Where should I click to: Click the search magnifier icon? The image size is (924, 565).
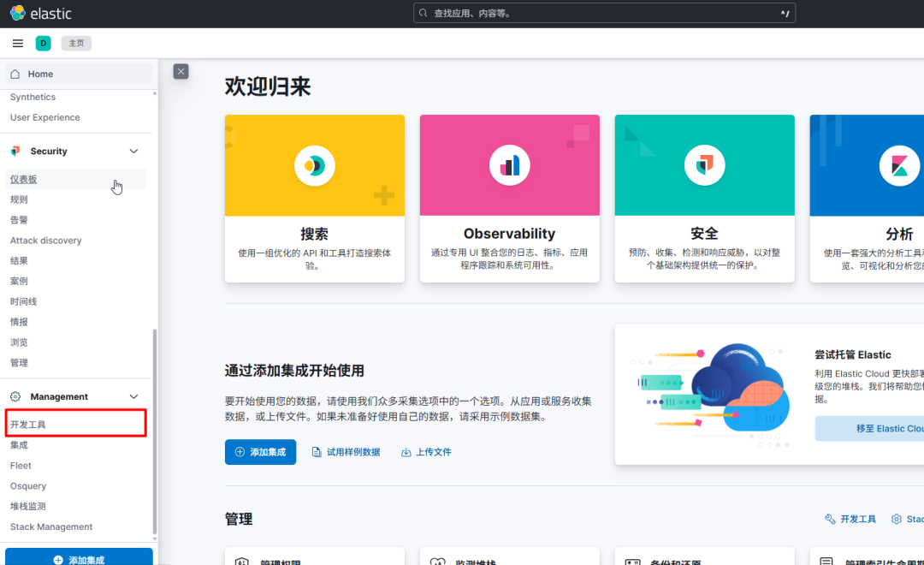[x=423, y=13]
